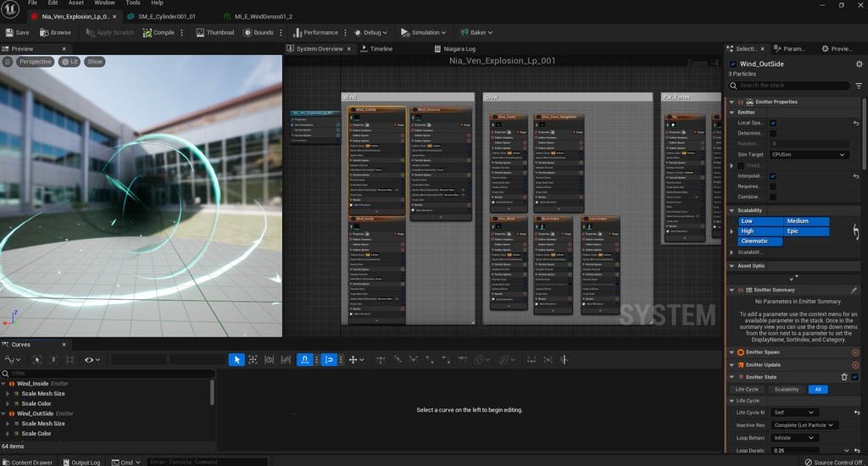Click the Cinematic scalability button
The width and height of the screenshot is (868, 466).
pyautogui.click(x=760, y=241)
